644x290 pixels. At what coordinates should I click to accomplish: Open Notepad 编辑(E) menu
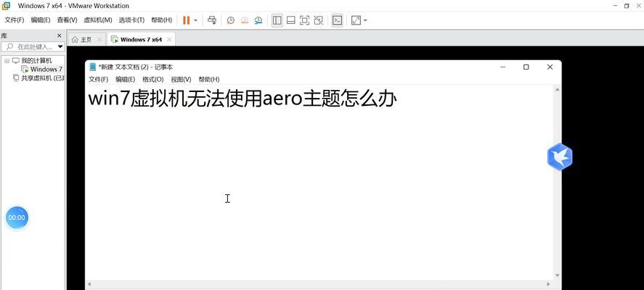[126, 79]
